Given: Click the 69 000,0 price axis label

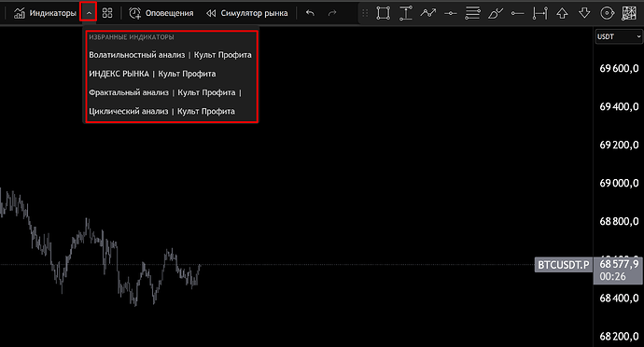Looking at the screenshot, I should click(x=619, y=183).
